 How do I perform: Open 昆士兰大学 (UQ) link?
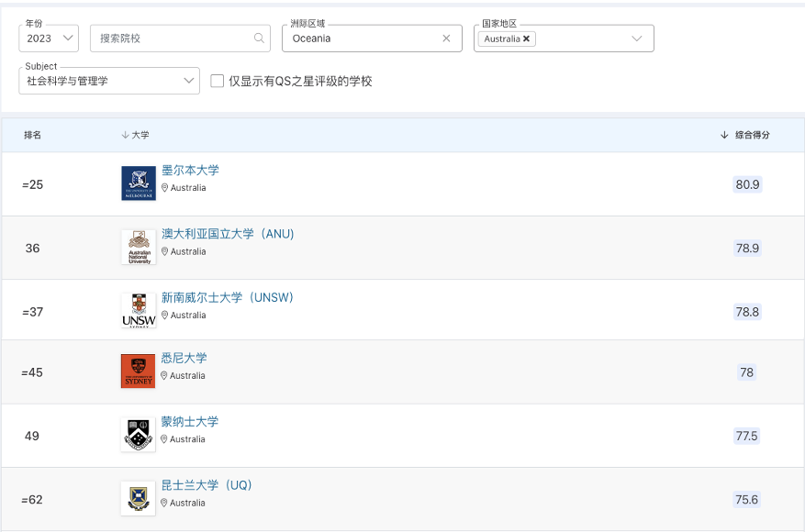(x=207, y=485)
